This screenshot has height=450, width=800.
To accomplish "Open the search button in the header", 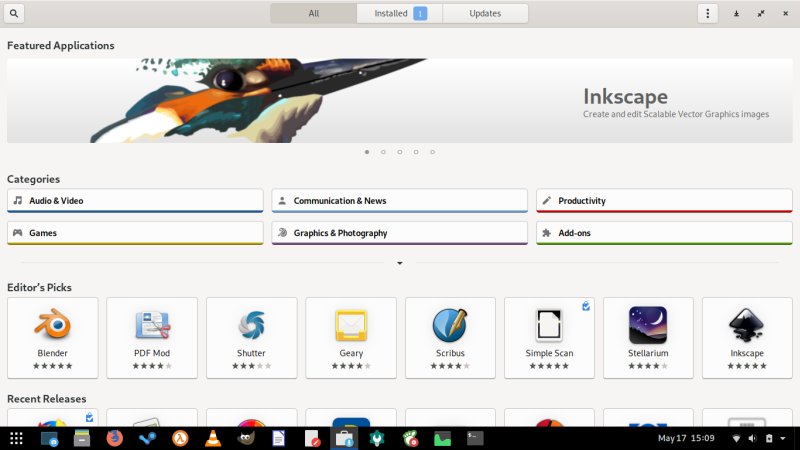I will pos(14,13).
